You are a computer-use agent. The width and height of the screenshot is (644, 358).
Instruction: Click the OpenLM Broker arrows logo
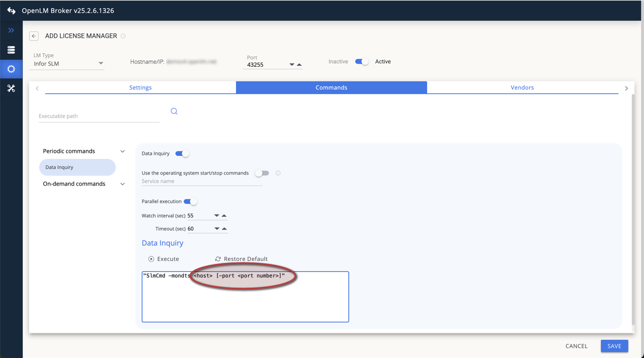point(11,10)
